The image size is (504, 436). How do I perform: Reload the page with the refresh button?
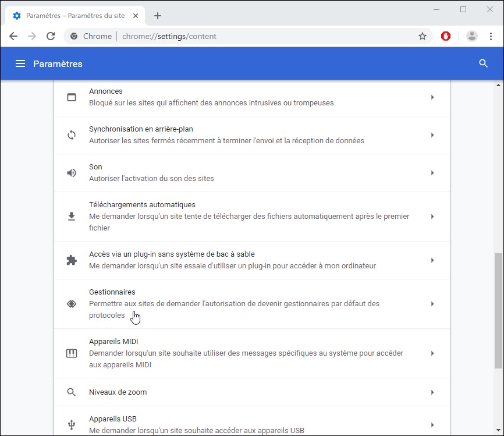(51, 36)
